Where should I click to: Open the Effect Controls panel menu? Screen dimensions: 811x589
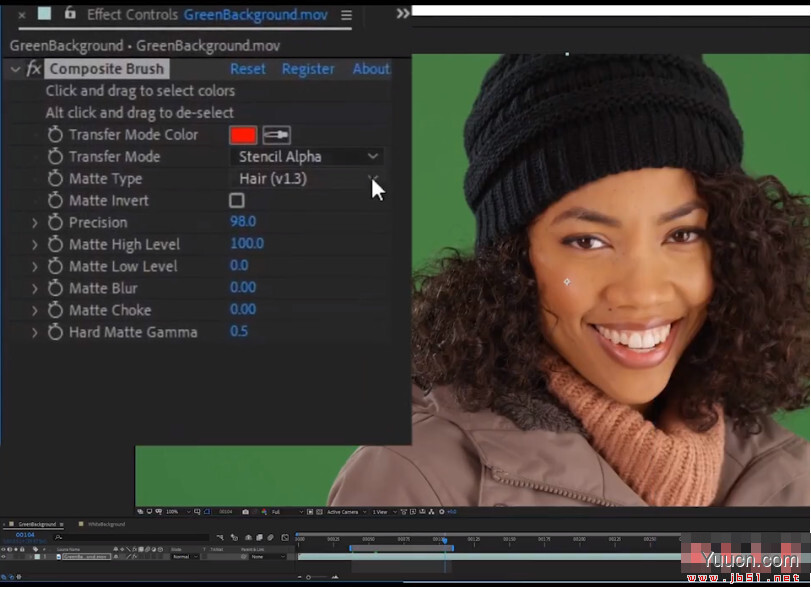346,15
